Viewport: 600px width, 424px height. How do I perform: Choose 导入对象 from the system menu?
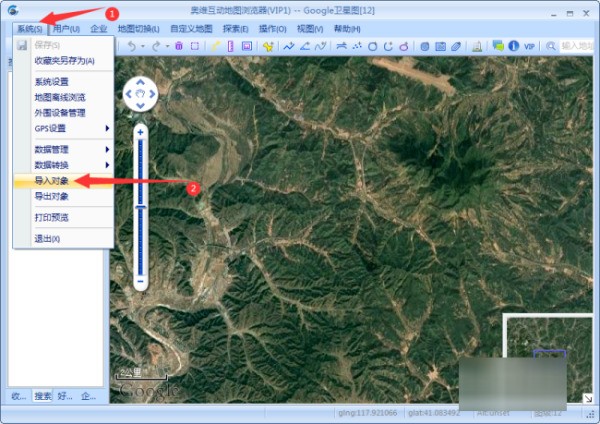click(51, 182)
